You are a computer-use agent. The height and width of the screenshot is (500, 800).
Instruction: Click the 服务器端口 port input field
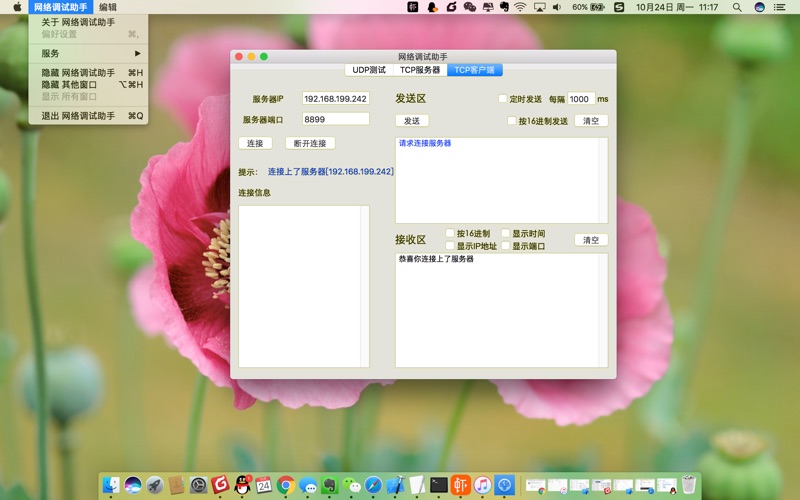click(336, 119)
